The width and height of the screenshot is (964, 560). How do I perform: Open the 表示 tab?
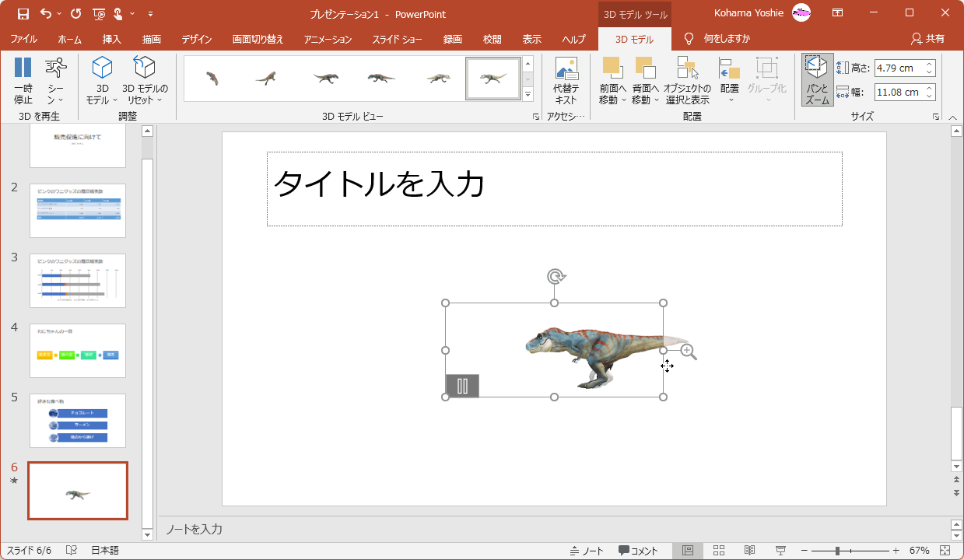[532, 39]
